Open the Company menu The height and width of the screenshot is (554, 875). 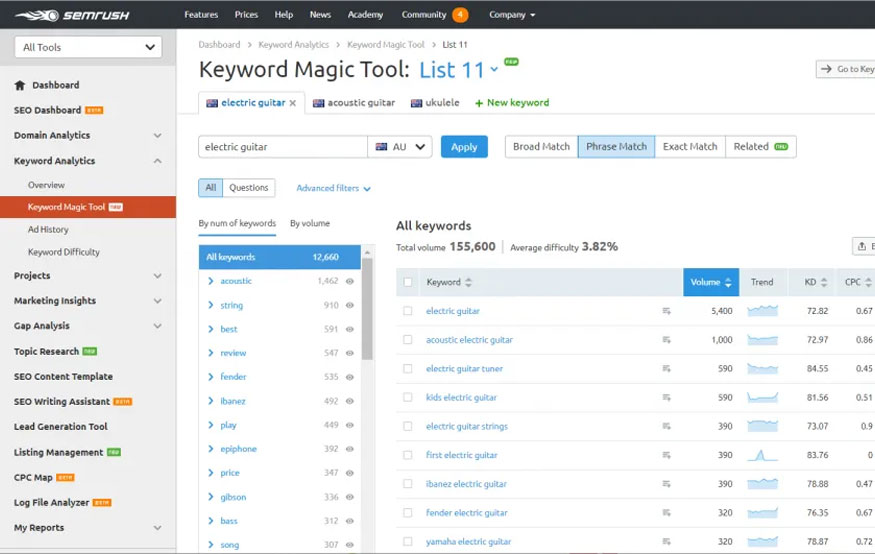(512, 15)
